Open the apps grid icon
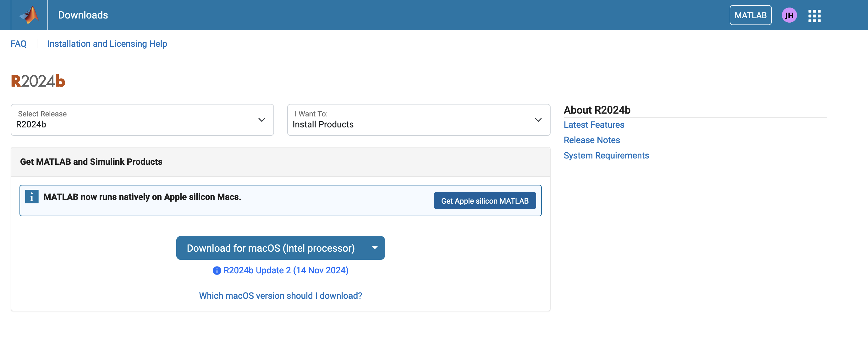This screenshot has width=868, height=354. 815,15
